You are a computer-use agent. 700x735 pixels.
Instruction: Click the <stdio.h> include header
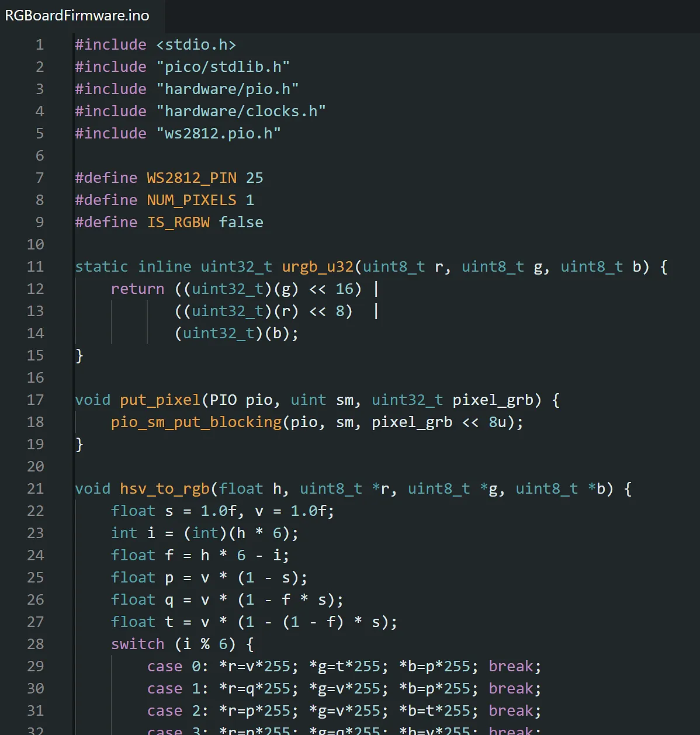click(x=196, y=45)
